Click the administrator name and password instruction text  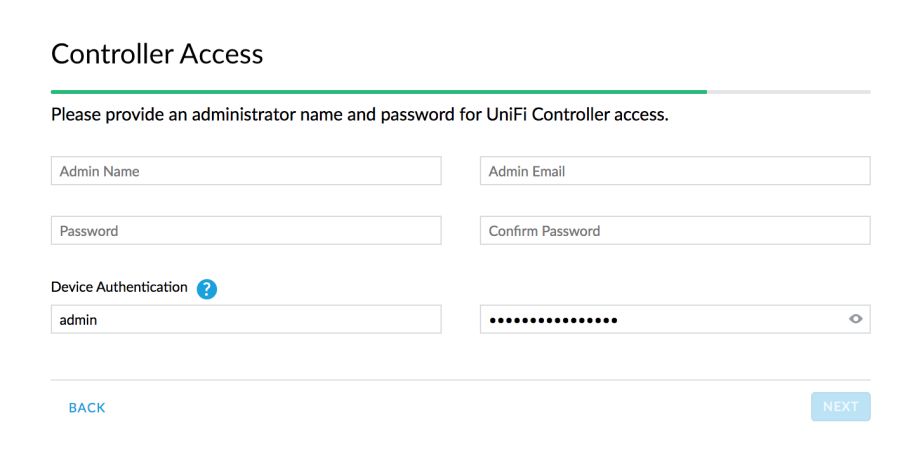click(x=360, y=115)
